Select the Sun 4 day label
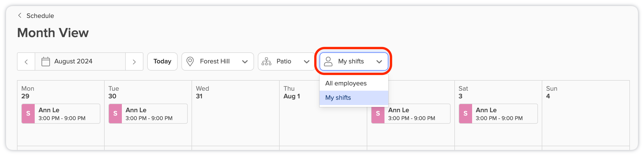Screen dimensions: 644x156 [x=552, y=92]
